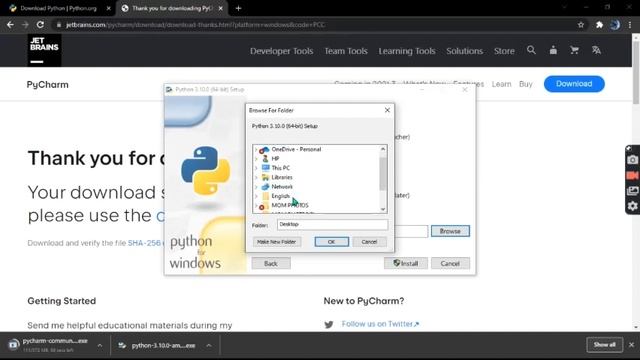The image size is (640, 360).
Task: Open the SHA-256 checksum link
Action: (144, 243)
